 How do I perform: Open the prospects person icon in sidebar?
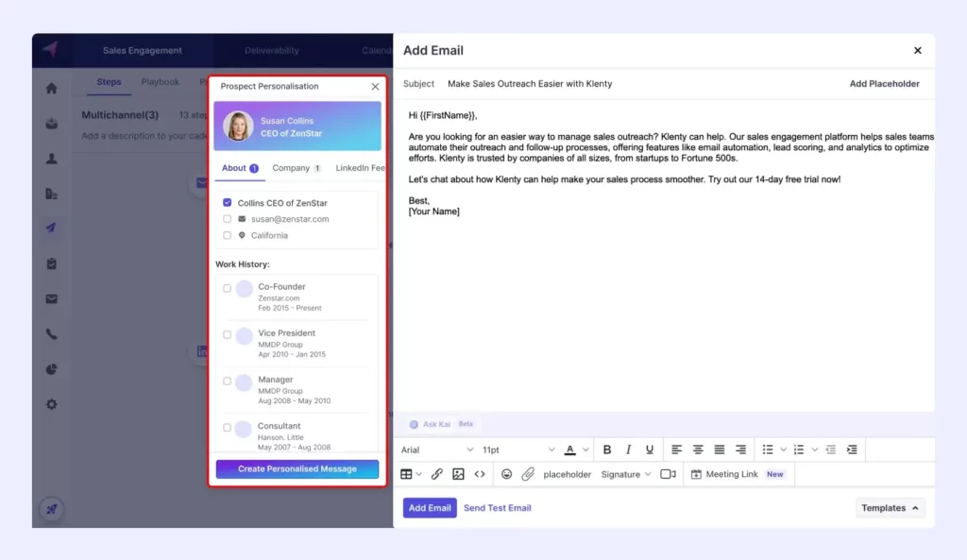click(52, 159)
